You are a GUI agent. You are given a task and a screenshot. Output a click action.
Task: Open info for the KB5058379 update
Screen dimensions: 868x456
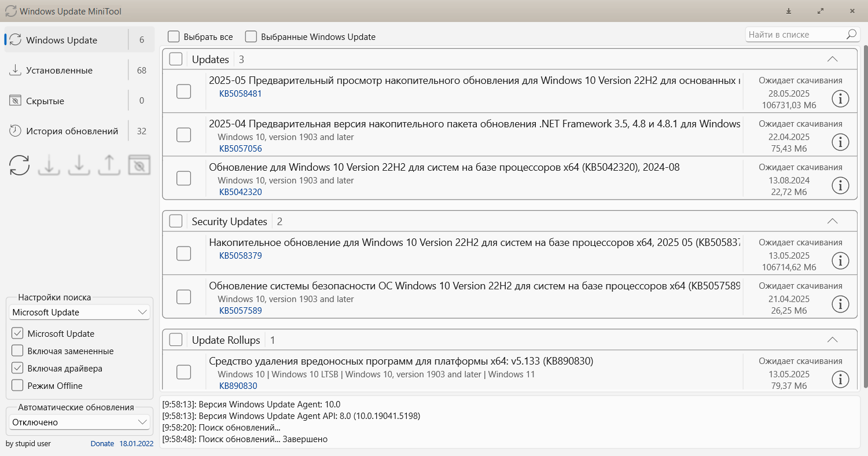tap(840, 261)
